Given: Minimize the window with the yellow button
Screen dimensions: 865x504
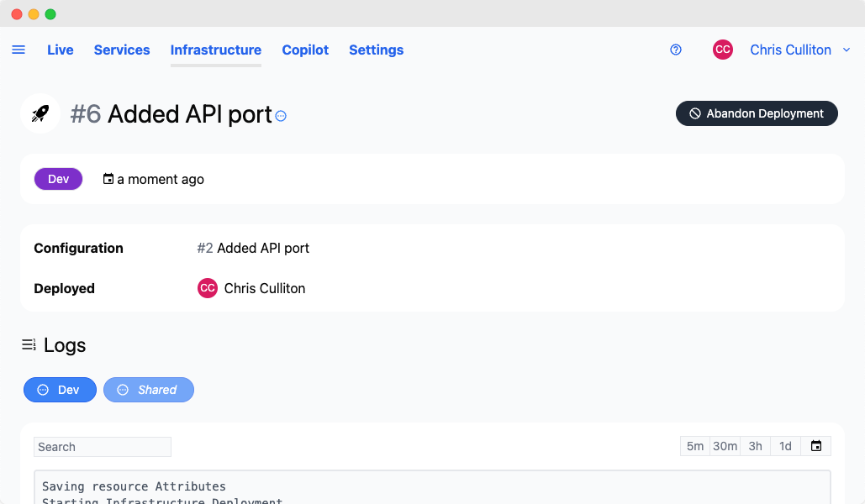Looking at the screenshot, I should 34,14.
